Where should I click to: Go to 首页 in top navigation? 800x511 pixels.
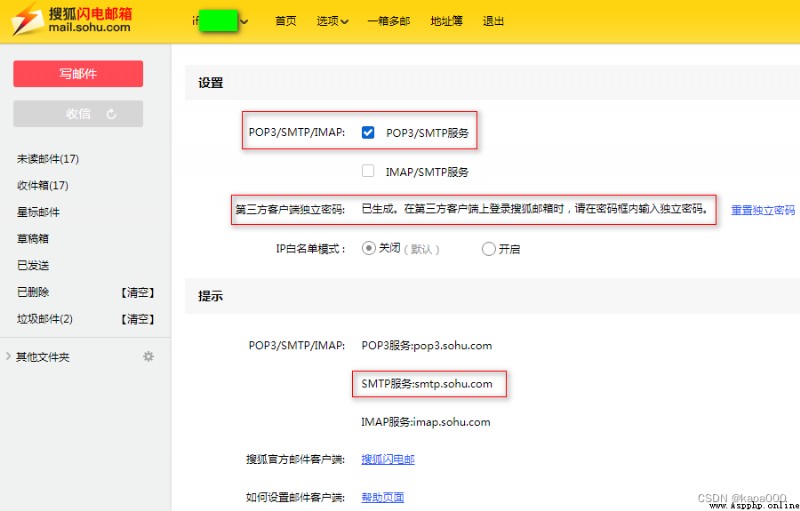pos(286,21)
